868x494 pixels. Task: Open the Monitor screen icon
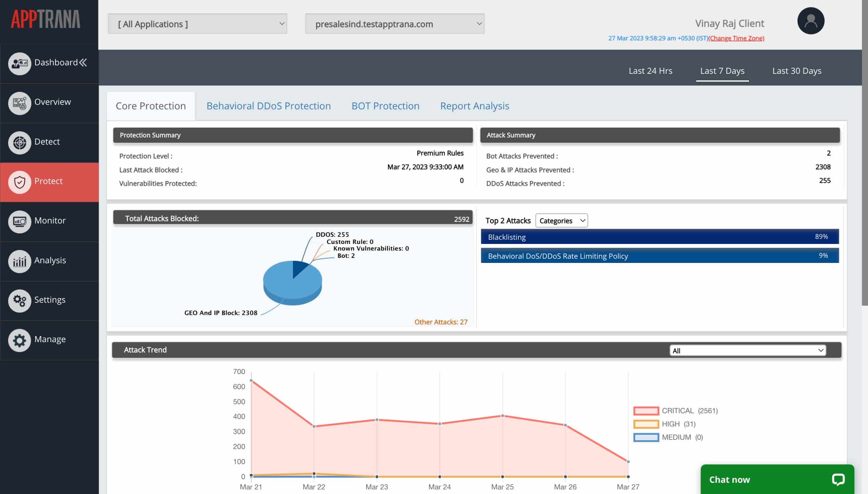point(19,222)
